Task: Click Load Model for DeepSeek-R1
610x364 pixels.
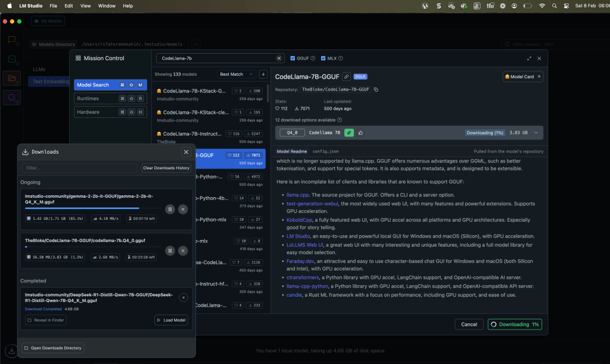Action: pyautogui.click(x=171, y=320)
